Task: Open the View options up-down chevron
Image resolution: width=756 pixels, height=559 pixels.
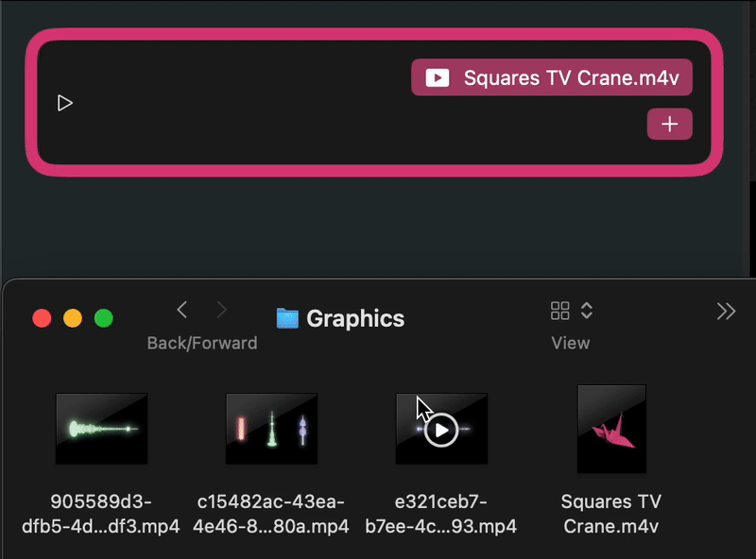Action: point(586,311)
